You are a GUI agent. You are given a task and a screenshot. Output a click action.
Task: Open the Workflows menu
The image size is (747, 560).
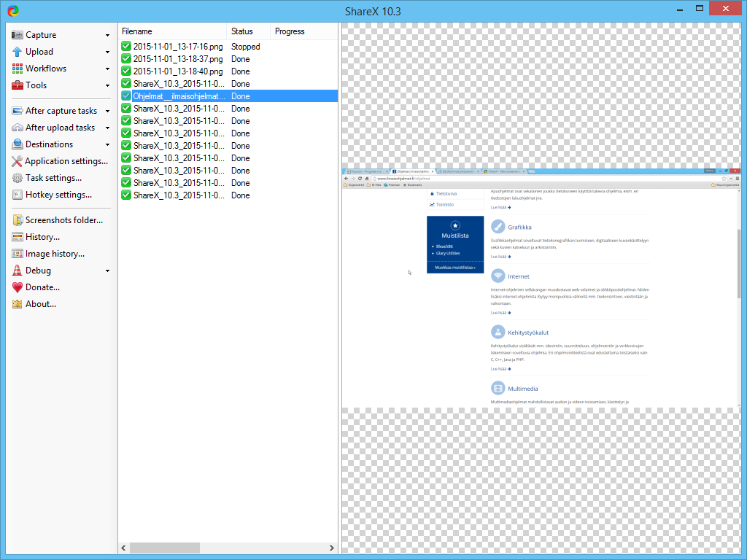tap(61, 69)
